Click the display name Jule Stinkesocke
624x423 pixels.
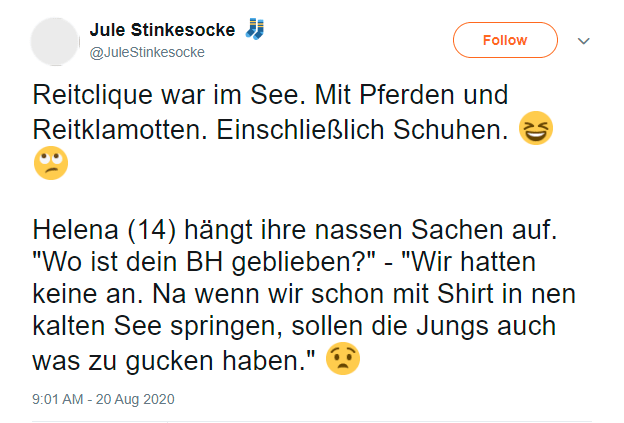pyautogui.click(x=162, y=30)
